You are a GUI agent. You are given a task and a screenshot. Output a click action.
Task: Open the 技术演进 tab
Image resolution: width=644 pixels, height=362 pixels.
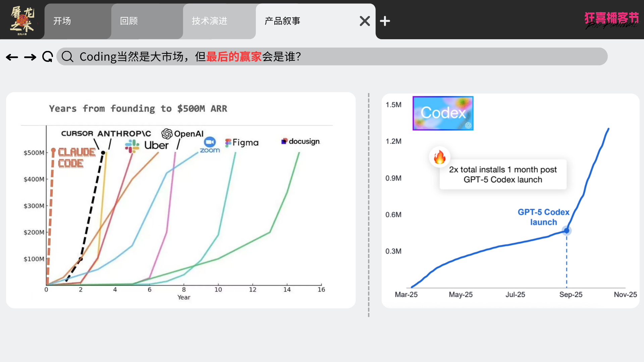(219, 21)
